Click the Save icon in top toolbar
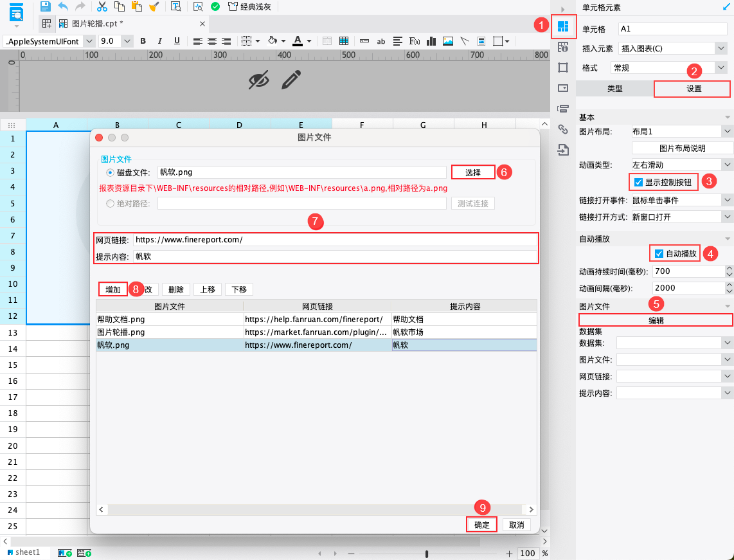The height and width of the screenshot is (560, 734). pyautogui.click(x=46, y=6)
